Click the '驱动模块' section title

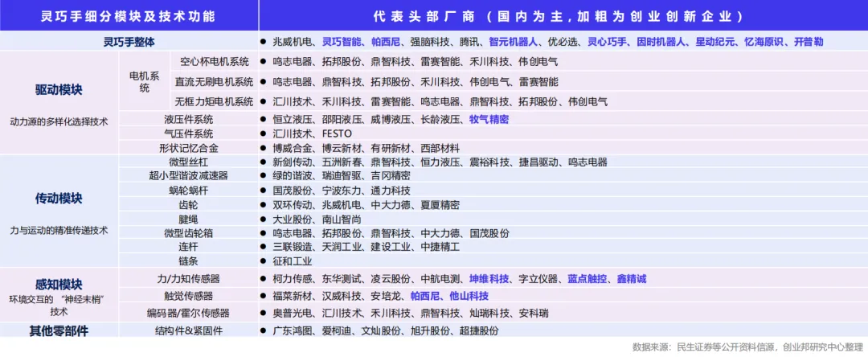pos(59,90)
